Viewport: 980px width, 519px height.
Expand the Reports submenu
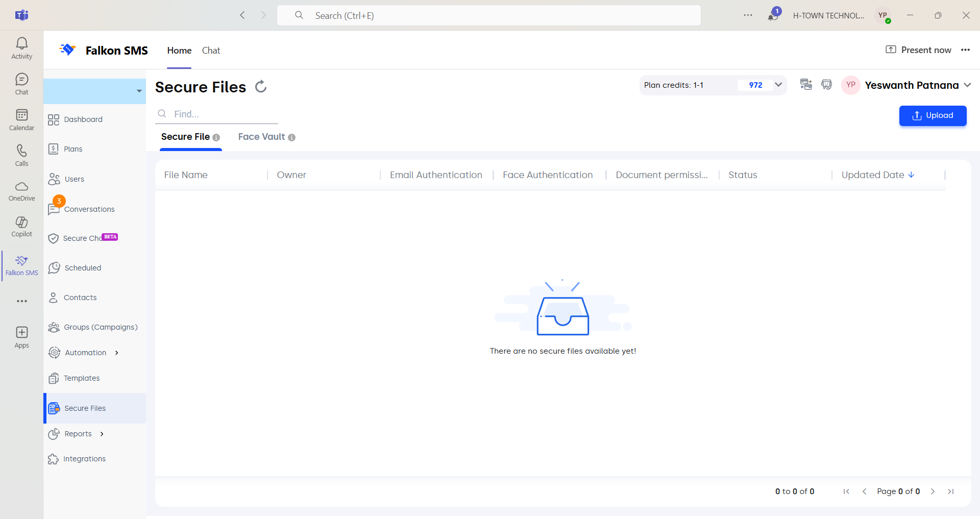pyautogui.click(x=102, y=434)
